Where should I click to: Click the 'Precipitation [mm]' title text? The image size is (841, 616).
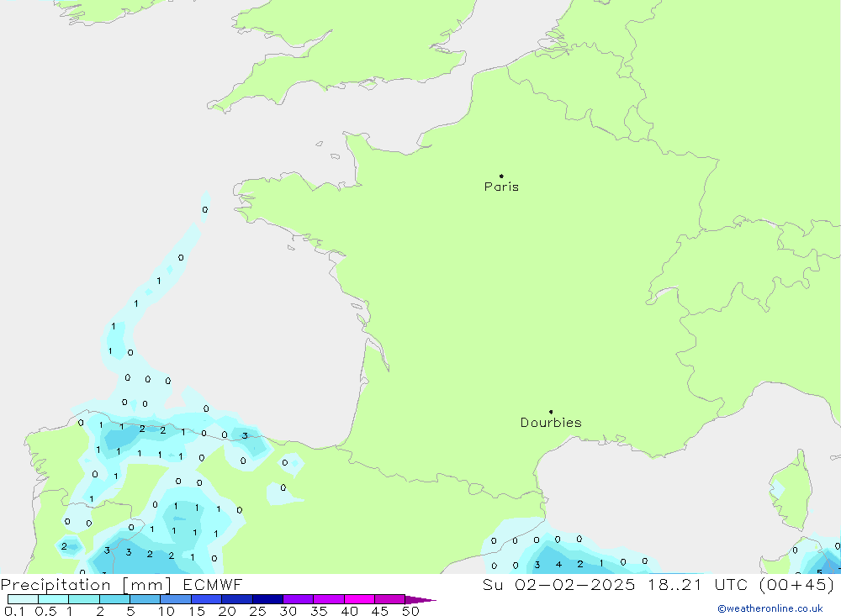pyautogui.click(x=86, y=585)
